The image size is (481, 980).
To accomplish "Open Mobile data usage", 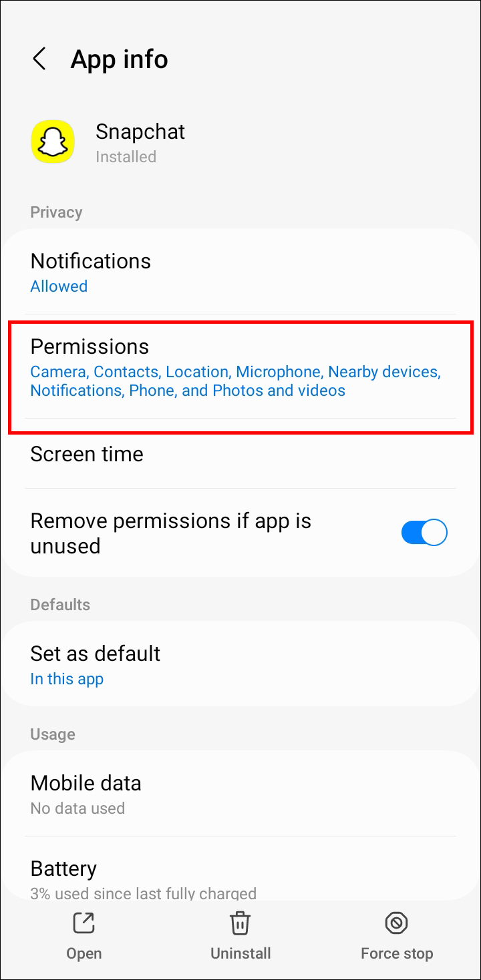I will (x=240, y=794).
